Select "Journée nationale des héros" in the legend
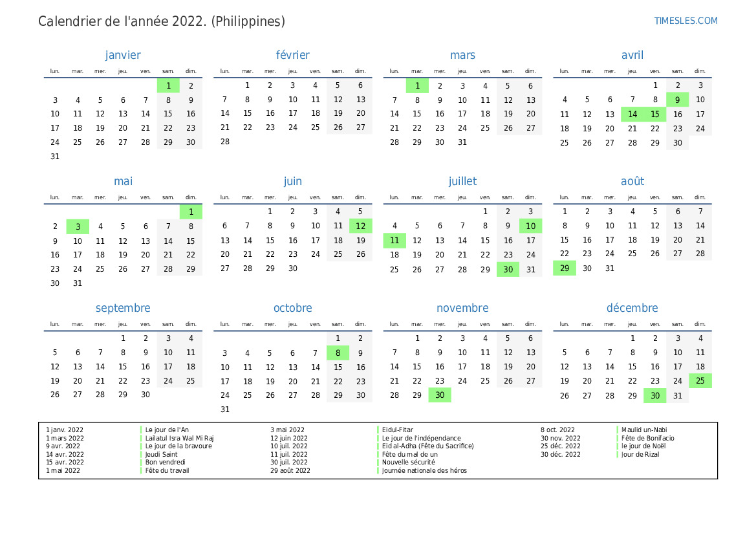 424,470
